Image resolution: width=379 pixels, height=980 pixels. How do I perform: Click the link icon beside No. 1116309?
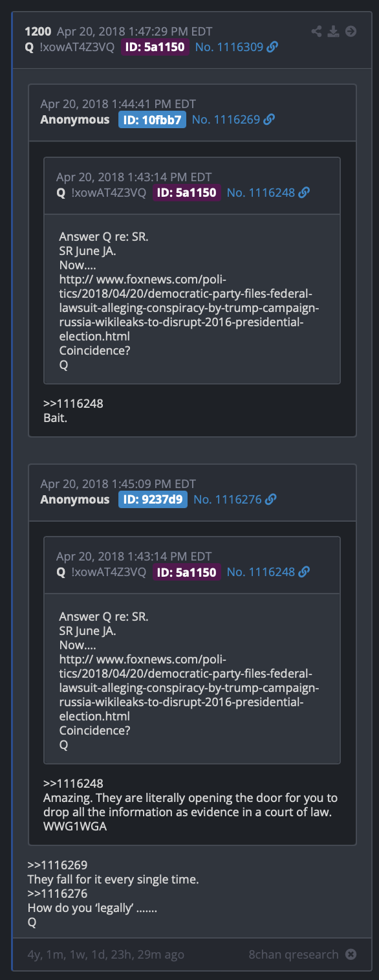pyautogui.click(x=272, y=47)
